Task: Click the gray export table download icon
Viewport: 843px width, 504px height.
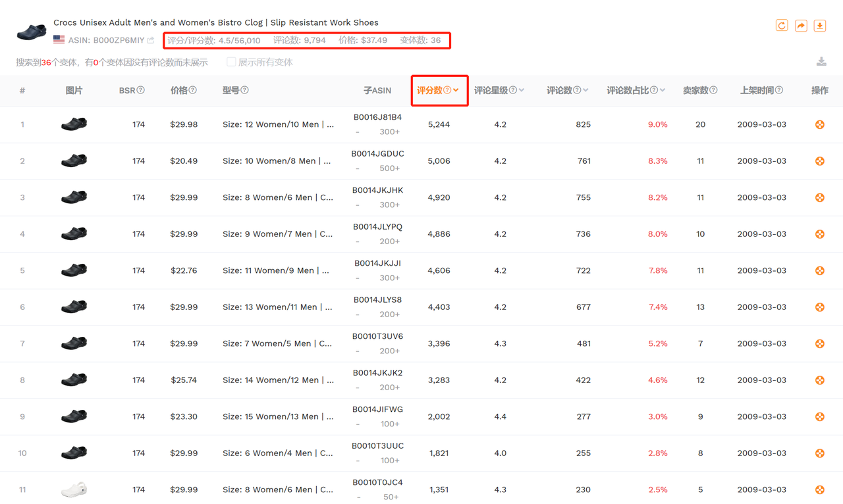Action: [x=821, y=62]
